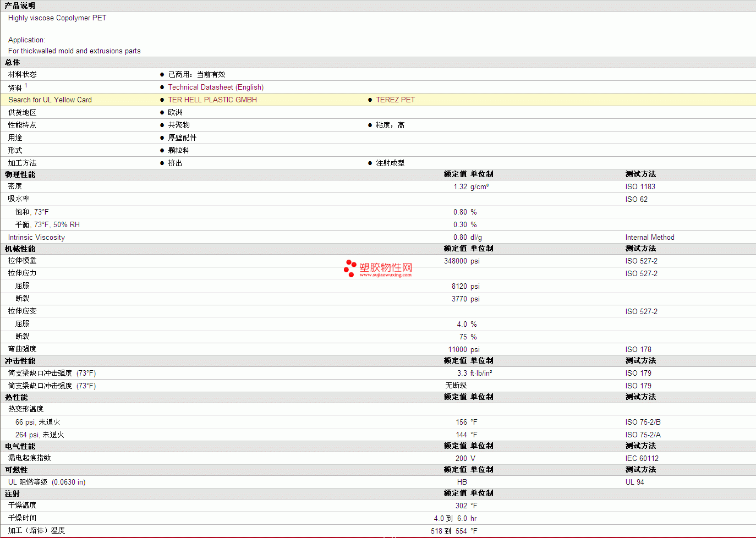The image size is (756, 538).
Task: Click Search for UL Yellow Card
Action: pos(50,100)
